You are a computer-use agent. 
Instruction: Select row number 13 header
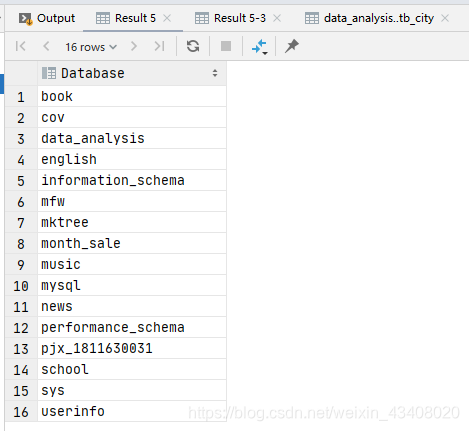tap(21, 349)
